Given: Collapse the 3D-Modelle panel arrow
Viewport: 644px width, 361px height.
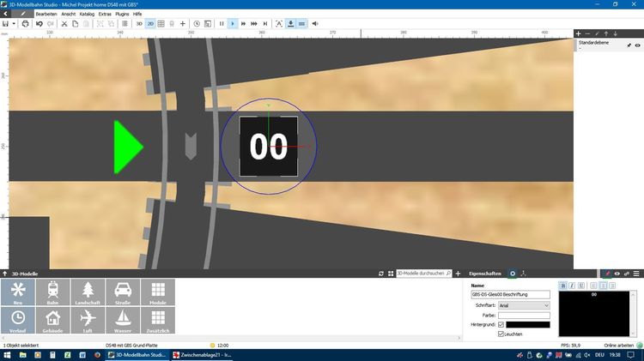Looking at the screenshot, I should [x=5, y=274].
